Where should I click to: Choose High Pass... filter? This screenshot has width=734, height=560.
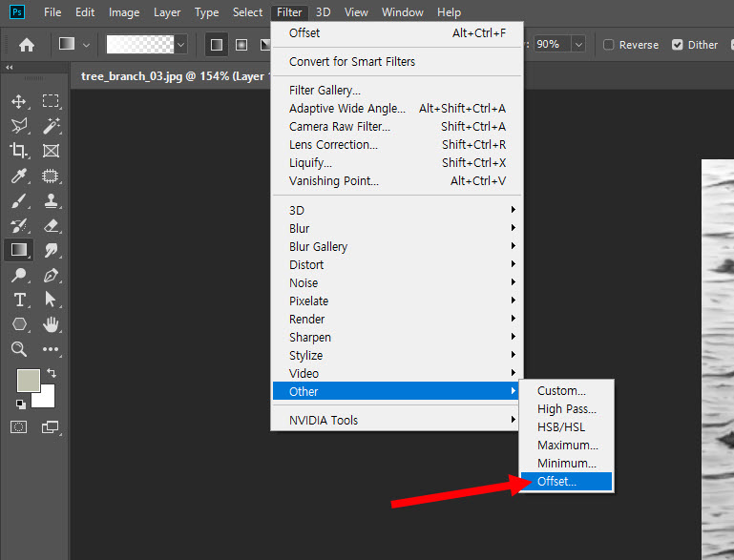point(566,409)
